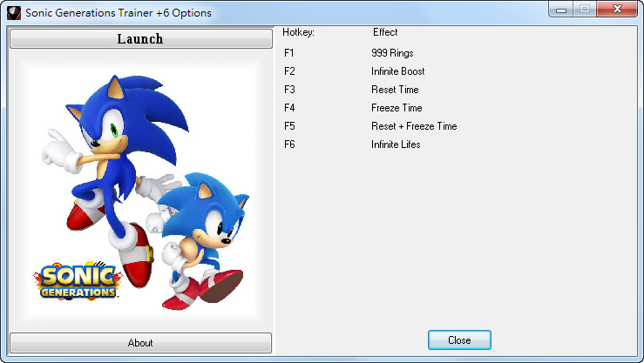Image resolution: width=644 pixels, height=363 pixels.
Task: Click the Sonic Generations logo
Action: point(78,280)
